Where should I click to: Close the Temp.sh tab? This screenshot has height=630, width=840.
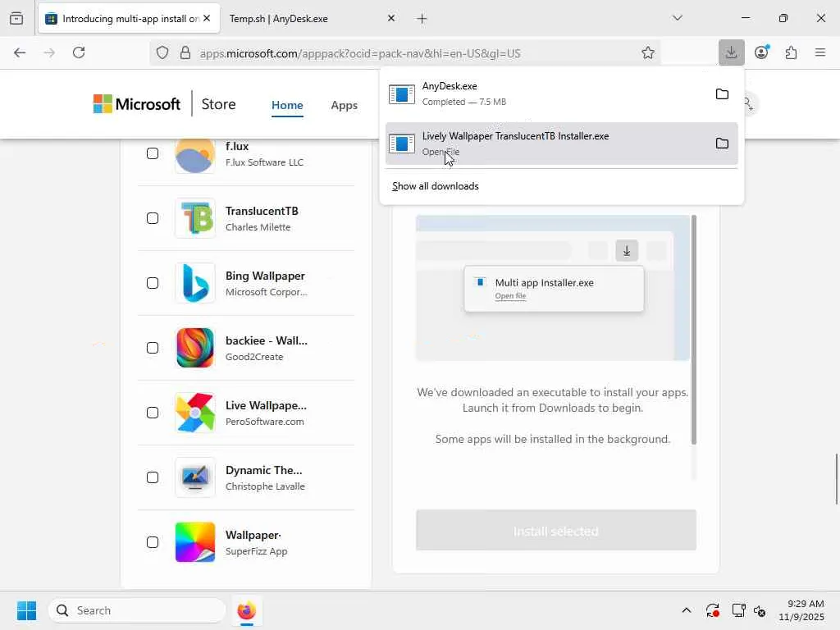pos(391,18)
